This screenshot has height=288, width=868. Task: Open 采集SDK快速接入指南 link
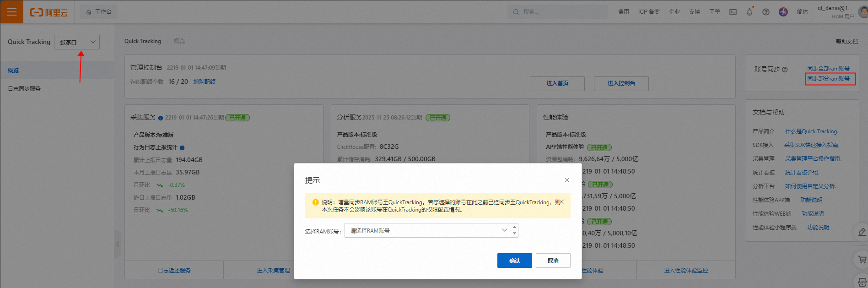click(812, 145)
